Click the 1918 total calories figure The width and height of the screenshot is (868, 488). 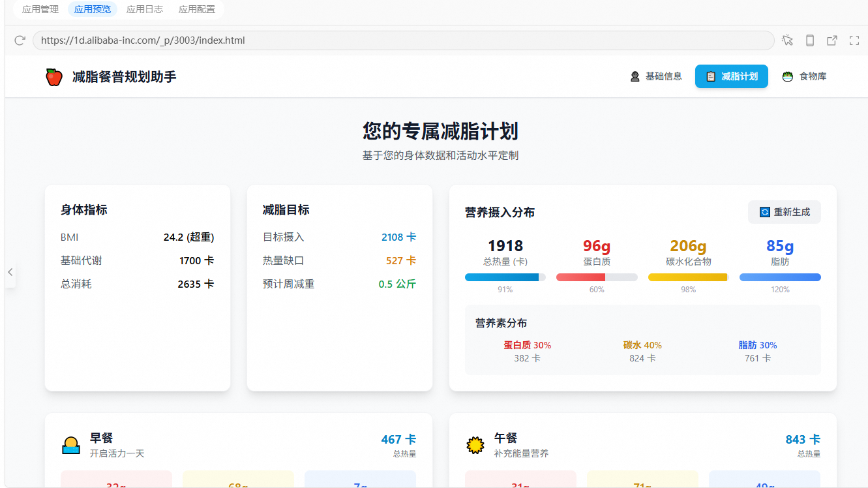[505, 246]
